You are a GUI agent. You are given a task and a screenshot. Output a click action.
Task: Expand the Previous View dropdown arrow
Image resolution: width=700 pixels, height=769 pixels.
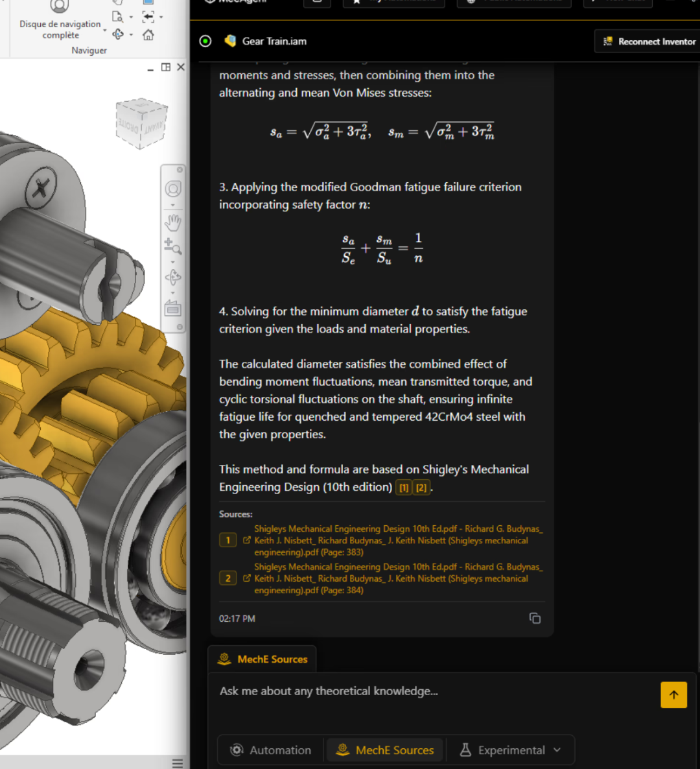pyautogui.click(x=161, y=17)
